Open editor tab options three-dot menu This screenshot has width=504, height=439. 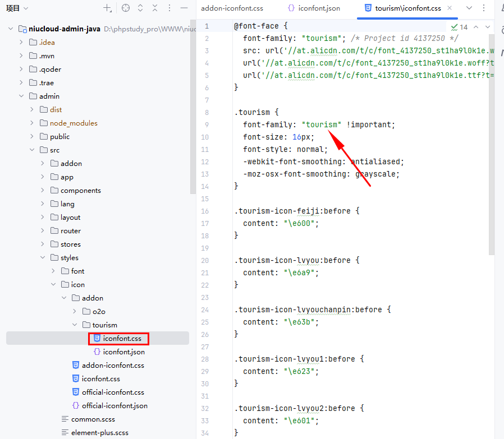click(x=484, y=8)
